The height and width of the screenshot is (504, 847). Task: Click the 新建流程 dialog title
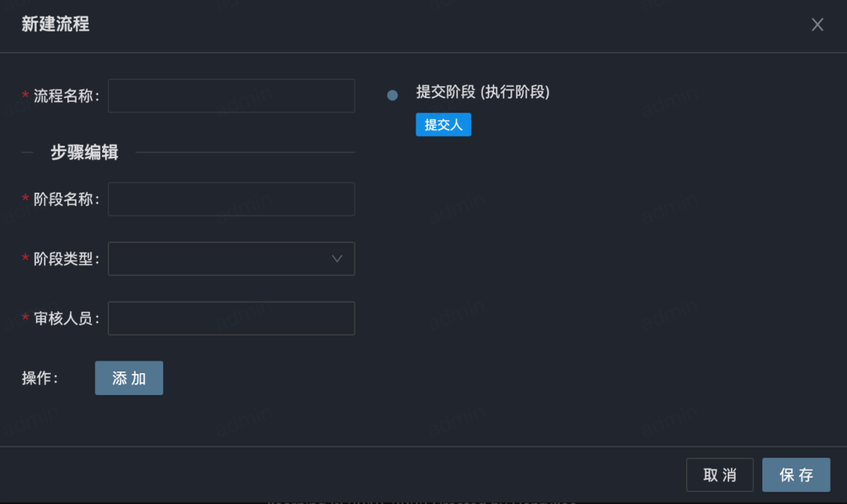[55, 24]
